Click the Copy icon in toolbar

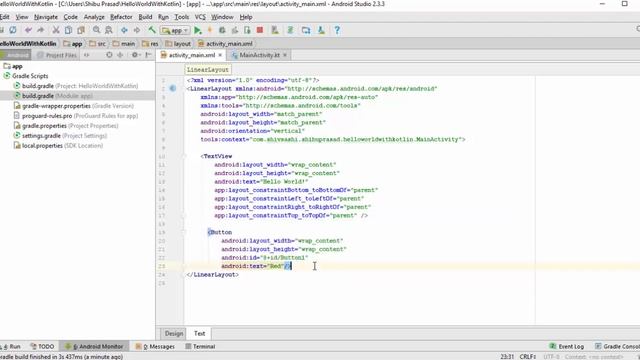point(69,30)
